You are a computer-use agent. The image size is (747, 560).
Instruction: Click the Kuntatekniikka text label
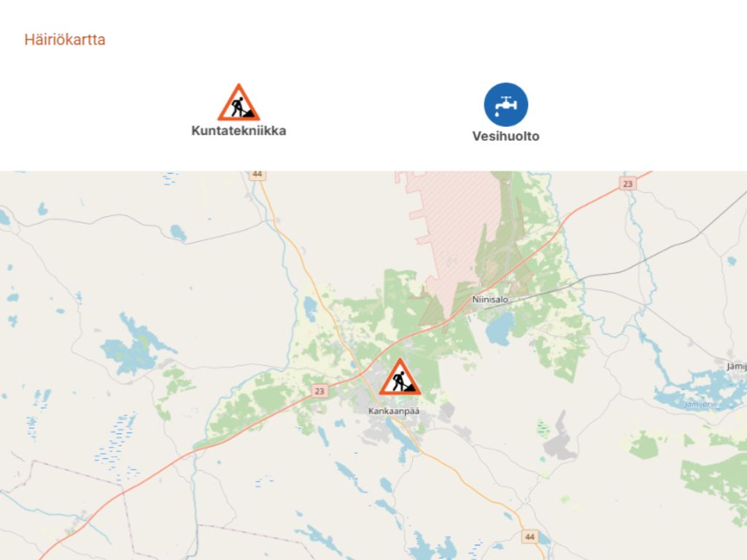[239, 131]
